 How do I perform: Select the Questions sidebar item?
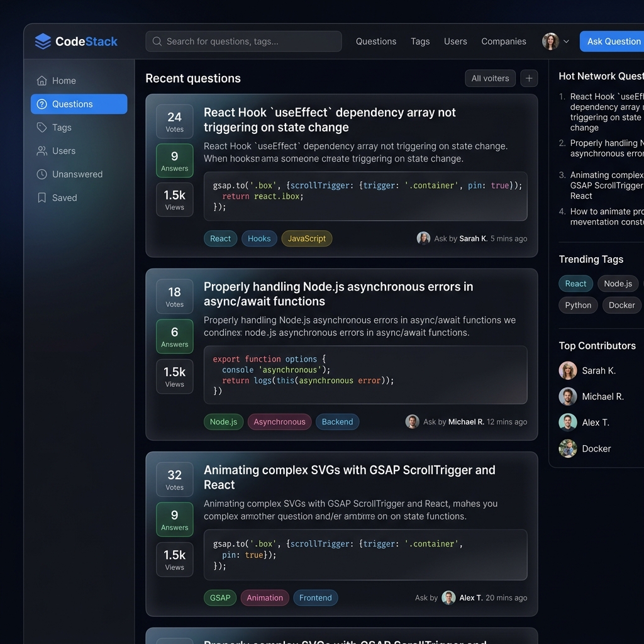coord(79,104)
